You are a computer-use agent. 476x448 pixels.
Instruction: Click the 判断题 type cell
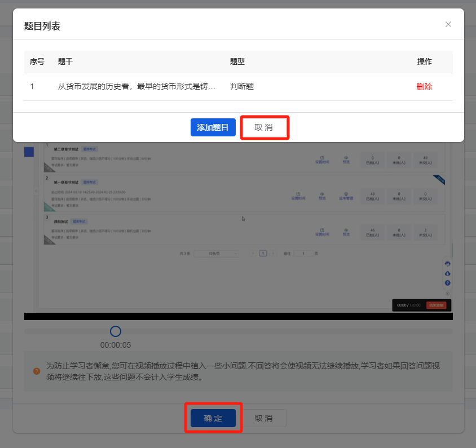(241, 86)
